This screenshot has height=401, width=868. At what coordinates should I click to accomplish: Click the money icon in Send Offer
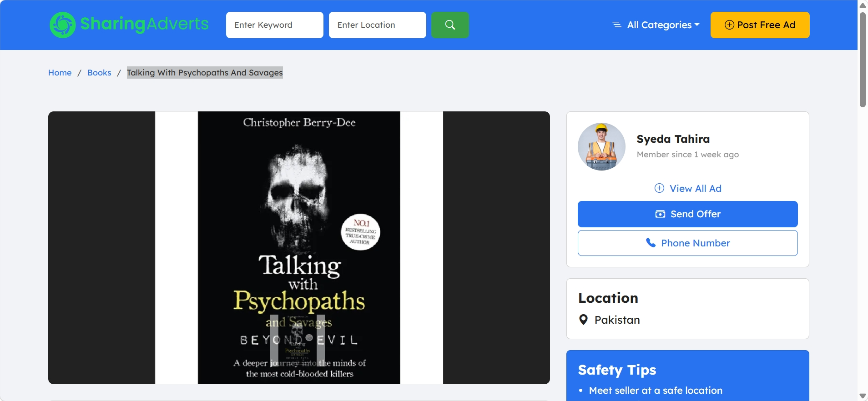pyautogui.click(x=660, y=214)
